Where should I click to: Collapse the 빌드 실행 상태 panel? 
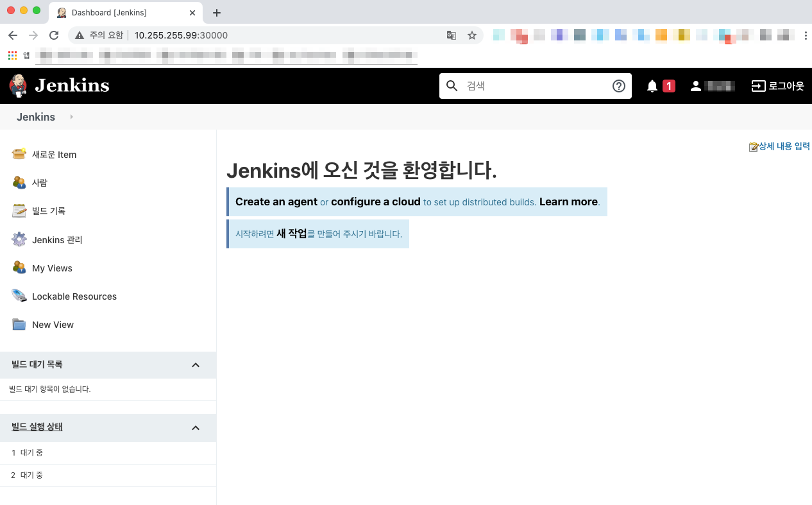pyautogui.click(x=196, y=427)
